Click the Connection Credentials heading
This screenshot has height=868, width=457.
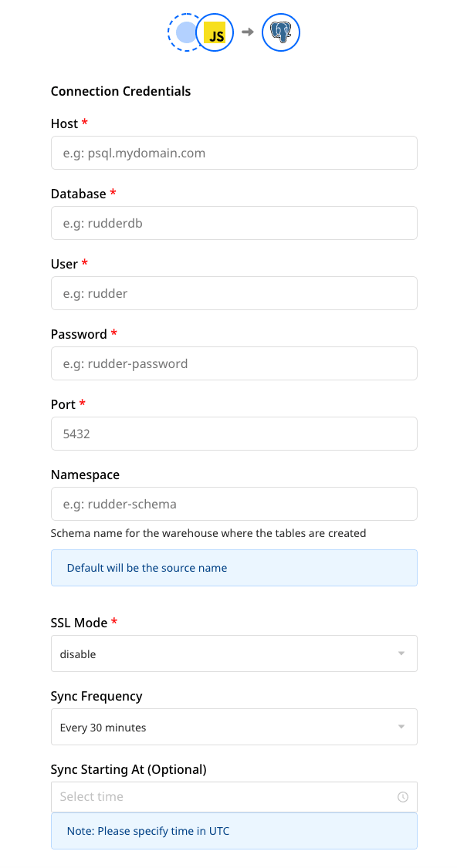point(120,91)
